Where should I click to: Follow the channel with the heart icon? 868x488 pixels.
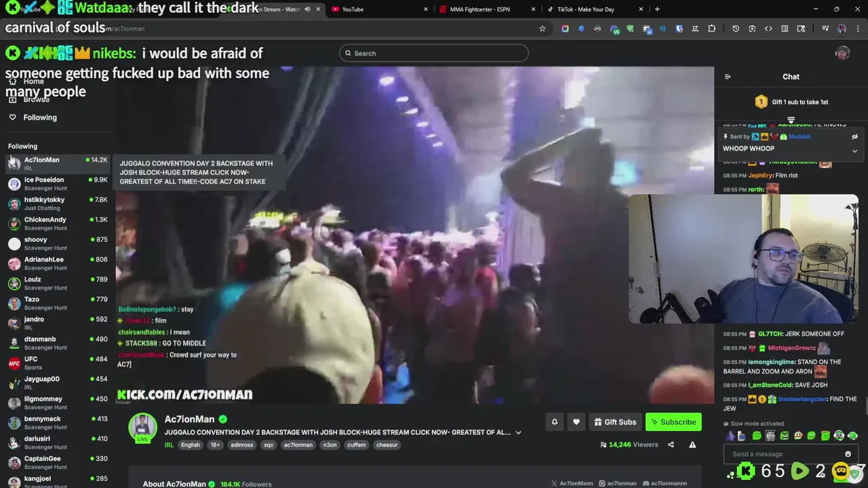(576, 422)
